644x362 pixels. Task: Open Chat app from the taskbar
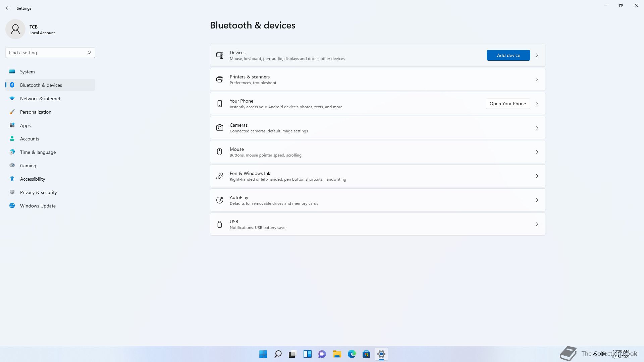point(322,354)
